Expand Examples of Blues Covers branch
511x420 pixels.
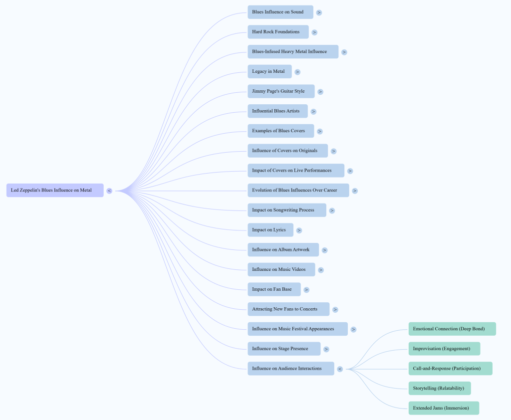320,131
